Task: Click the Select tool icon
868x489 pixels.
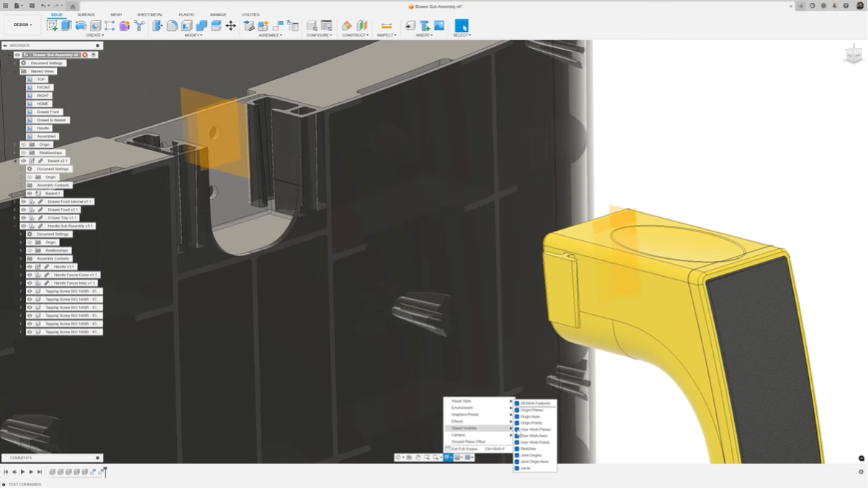Action: pos(461,26)
